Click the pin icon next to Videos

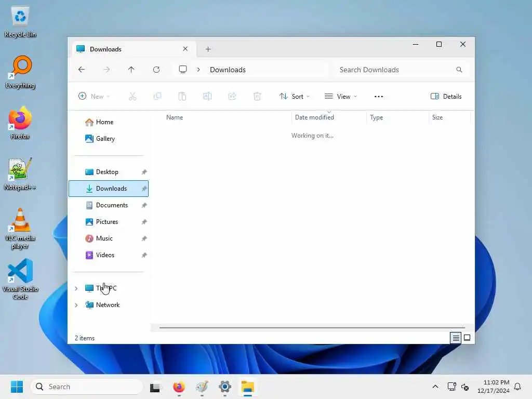click(x=144, y=255)
